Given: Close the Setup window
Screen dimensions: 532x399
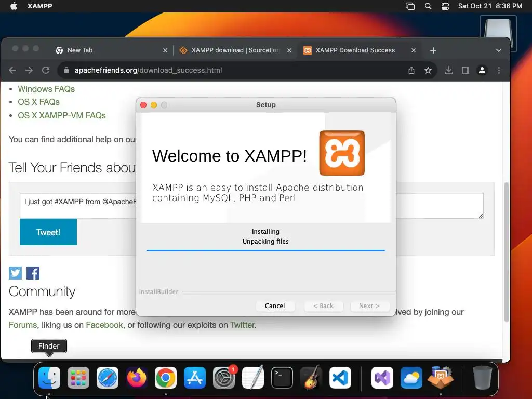Looking at the screenshot, I should tap(143, 105).
